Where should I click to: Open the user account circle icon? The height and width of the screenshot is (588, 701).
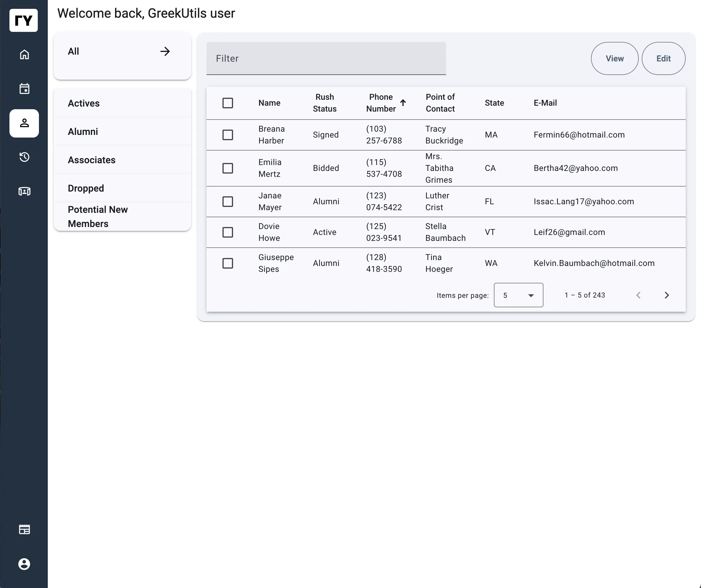click(x=24, y=564)
